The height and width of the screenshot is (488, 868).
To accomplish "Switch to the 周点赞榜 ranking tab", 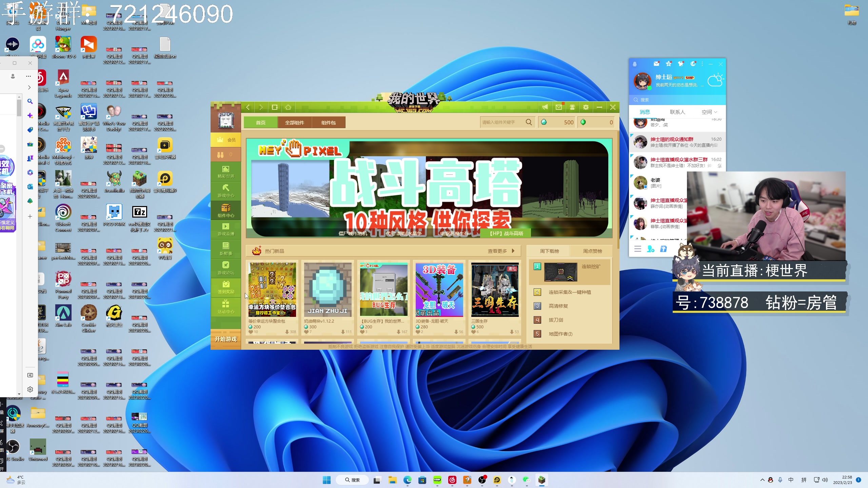I will [x=592, y=251].
